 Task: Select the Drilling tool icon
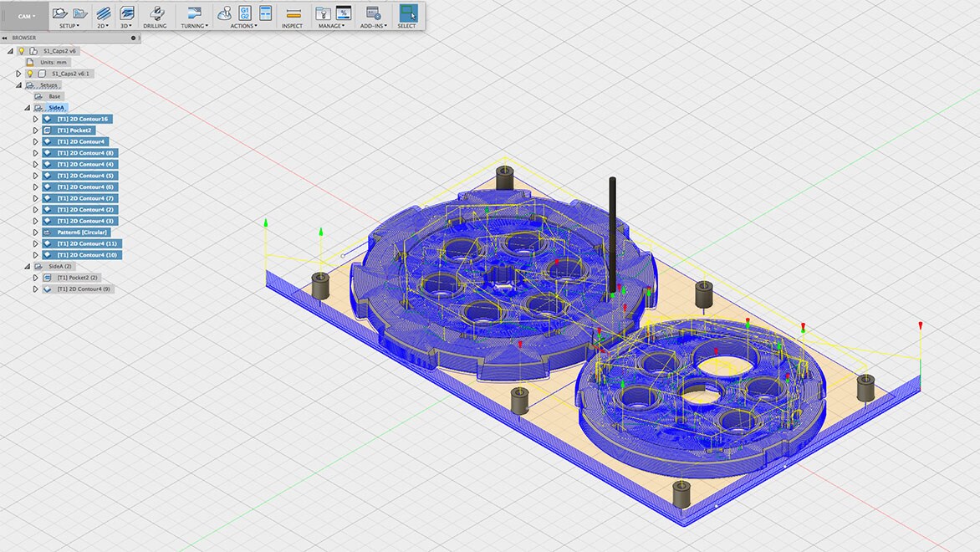coord(156,13)
